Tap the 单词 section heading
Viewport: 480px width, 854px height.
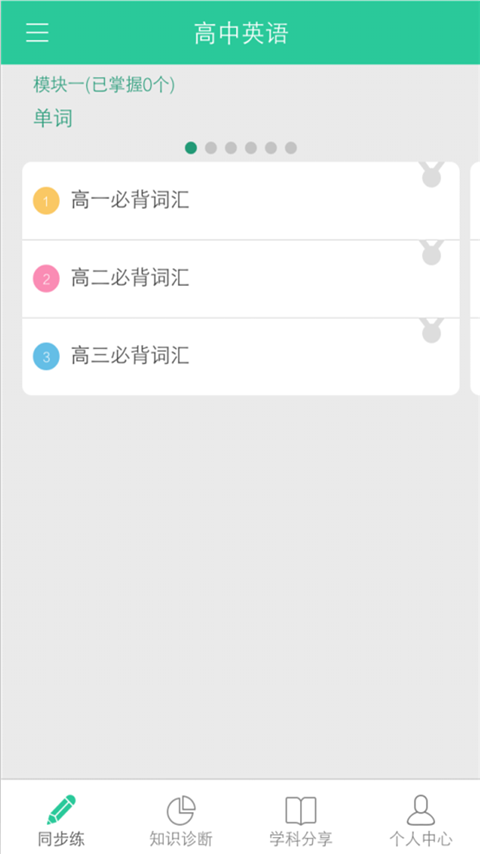(x=53, y=118)
